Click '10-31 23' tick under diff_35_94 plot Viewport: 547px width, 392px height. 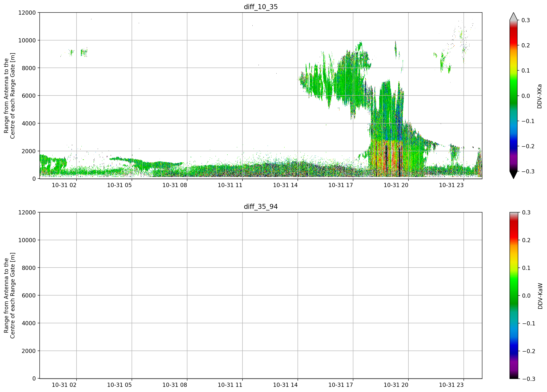pyautogui.click(x=451, y=385)
